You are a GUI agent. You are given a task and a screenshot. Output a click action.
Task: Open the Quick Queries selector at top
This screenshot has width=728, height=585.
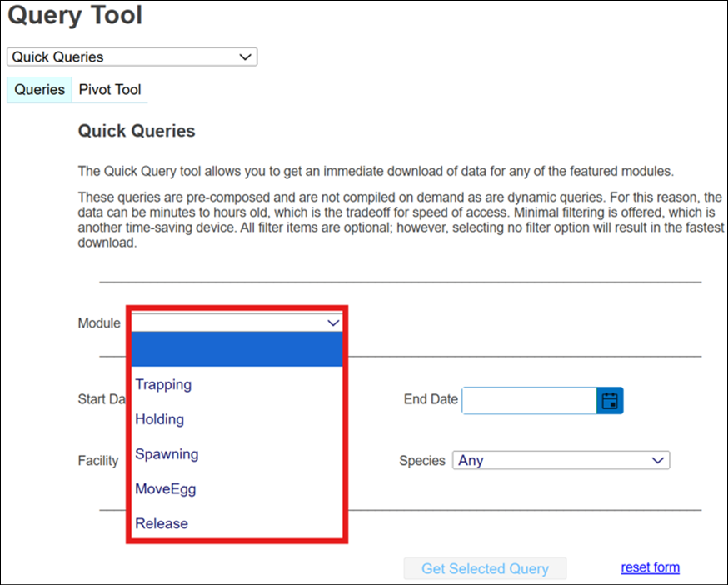[x=132, y=57]
